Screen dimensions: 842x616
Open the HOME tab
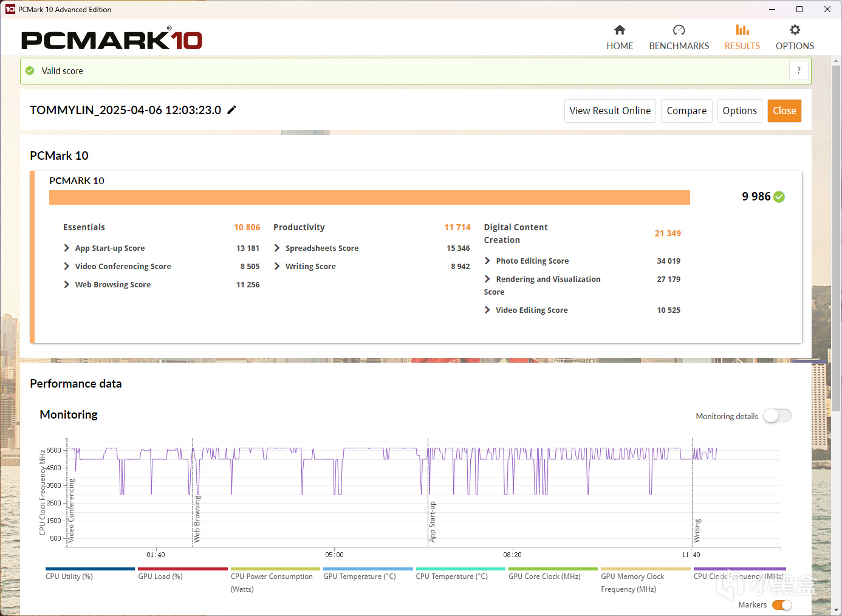620,38
